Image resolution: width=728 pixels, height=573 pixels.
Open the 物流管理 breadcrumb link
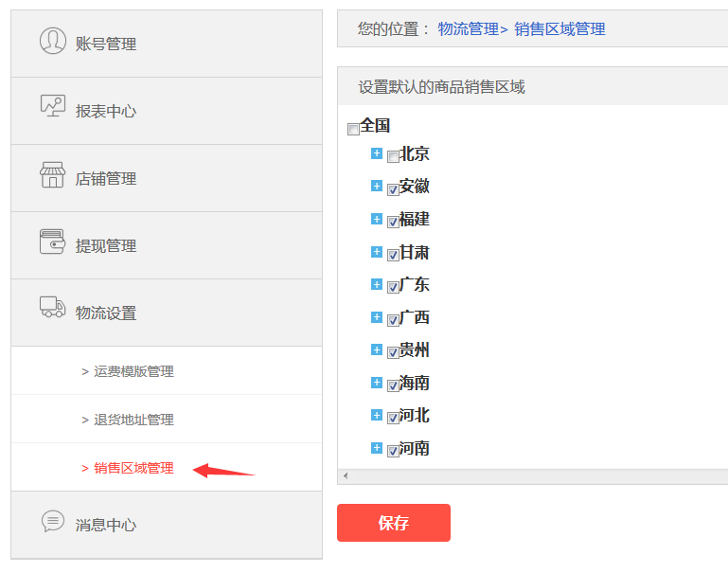point(468,29)
